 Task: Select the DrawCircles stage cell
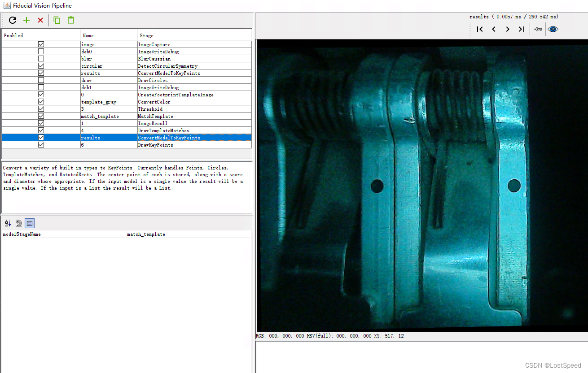(194, 80)
